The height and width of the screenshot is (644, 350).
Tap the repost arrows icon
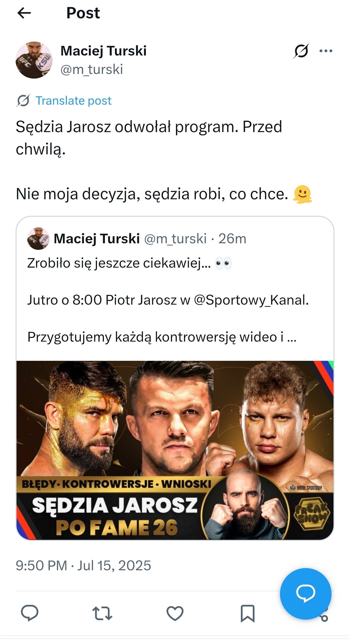pyautogui.click(x=102, y=613)
